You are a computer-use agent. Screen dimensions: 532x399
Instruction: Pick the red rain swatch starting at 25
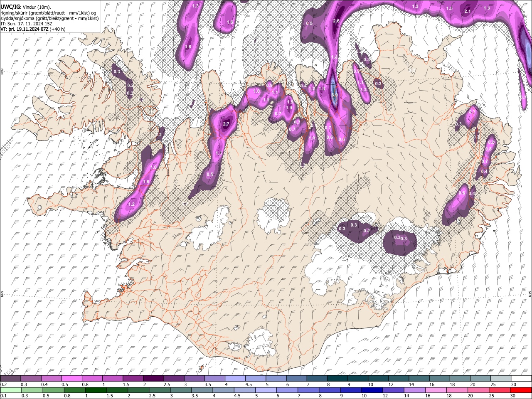point(499,390)
